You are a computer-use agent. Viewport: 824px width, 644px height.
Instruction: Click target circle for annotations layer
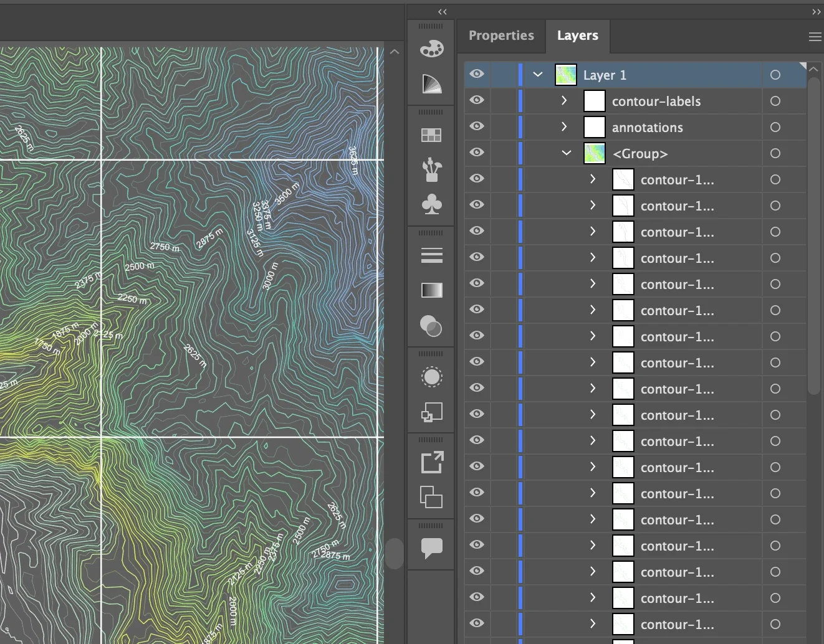[x=775, y=127]
